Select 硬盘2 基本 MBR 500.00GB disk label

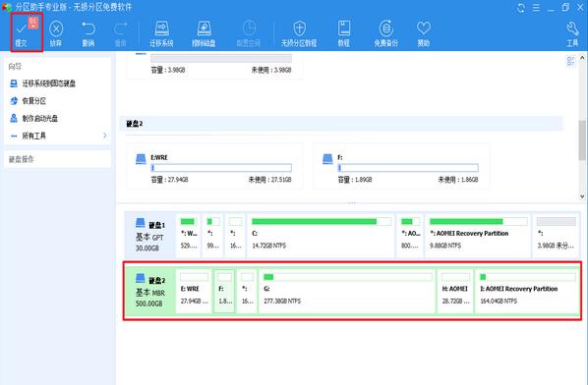pyautogui.click(x=150, y=291)
